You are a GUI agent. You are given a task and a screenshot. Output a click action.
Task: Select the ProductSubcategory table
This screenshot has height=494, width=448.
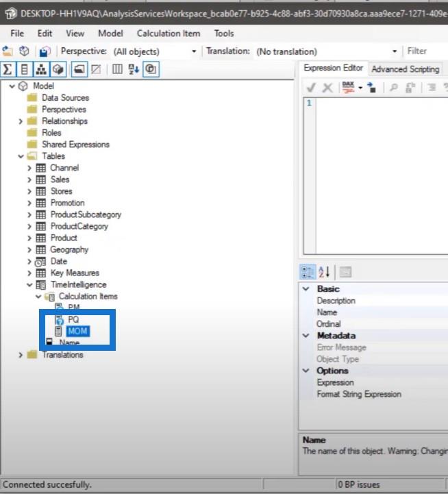[x=86, y=214]
